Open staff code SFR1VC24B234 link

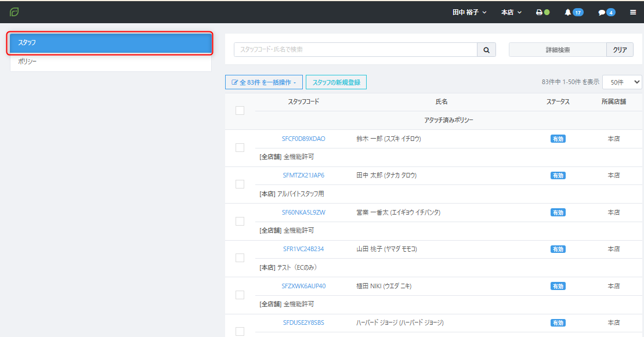[303, 249]
